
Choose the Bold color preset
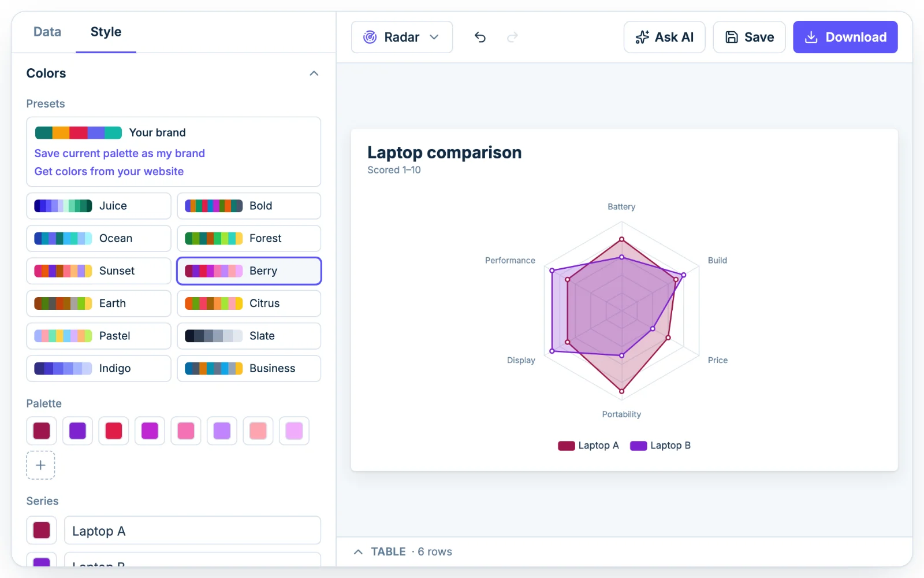tap(249, 206)
